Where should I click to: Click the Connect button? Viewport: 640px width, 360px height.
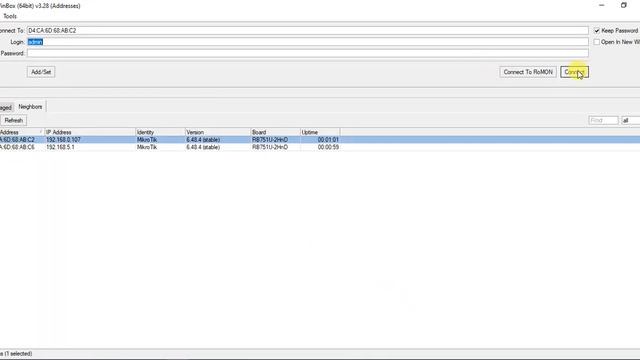click(x=574, y=72)
